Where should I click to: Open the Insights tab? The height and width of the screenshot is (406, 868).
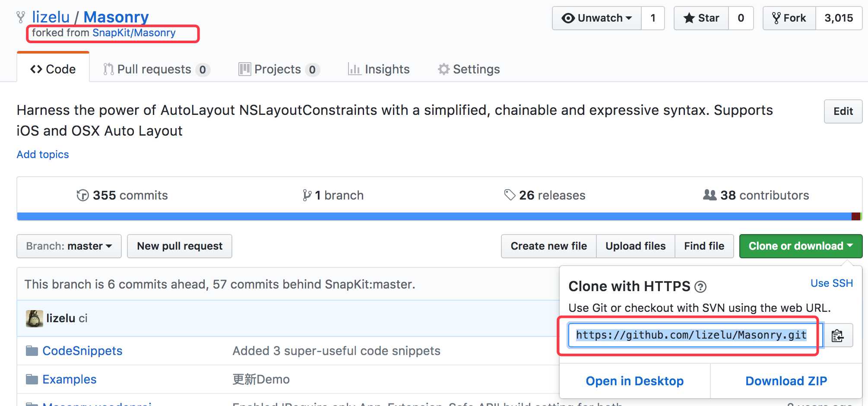coord(379,69)
